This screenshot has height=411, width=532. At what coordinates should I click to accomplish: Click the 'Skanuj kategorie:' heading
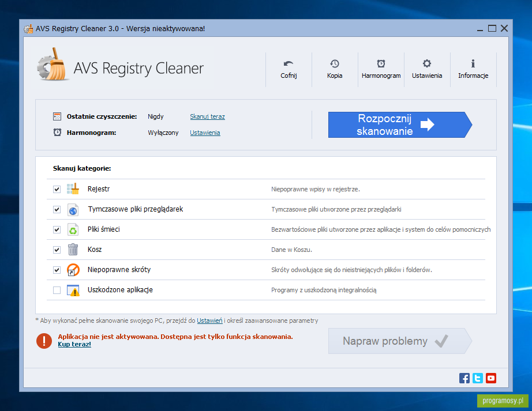[x=82, y=168]
